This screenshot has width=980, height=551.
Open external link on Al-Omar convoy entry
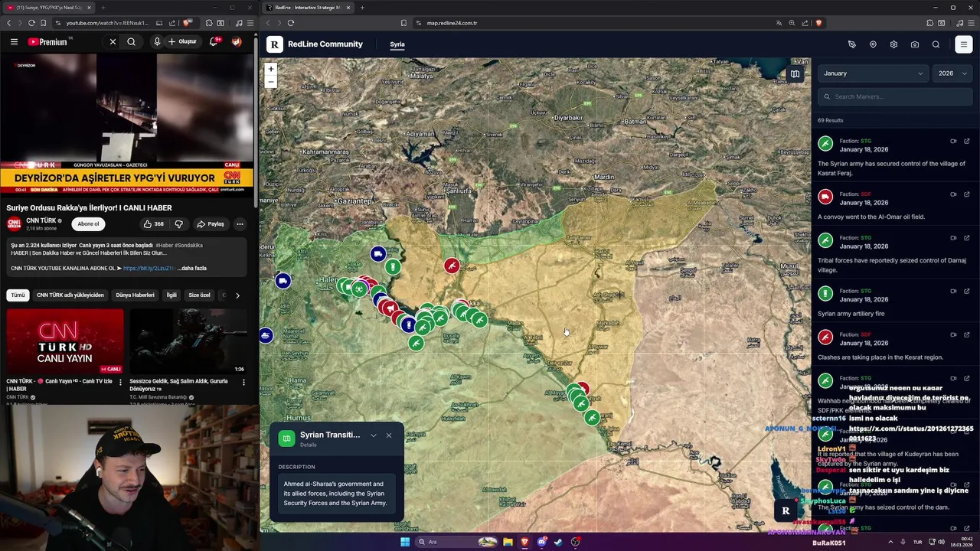pyautogui.click(x=966, y=194)
